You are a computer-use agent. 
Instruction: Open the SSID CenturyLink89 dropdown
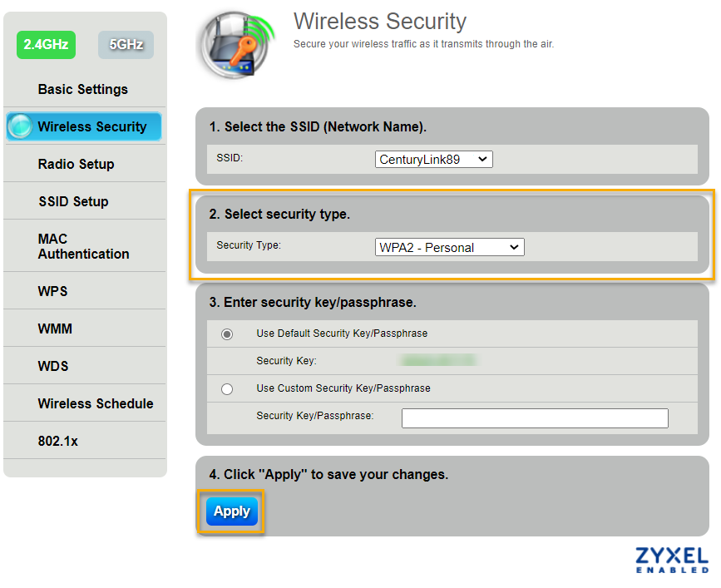click(x=433, y=159)
